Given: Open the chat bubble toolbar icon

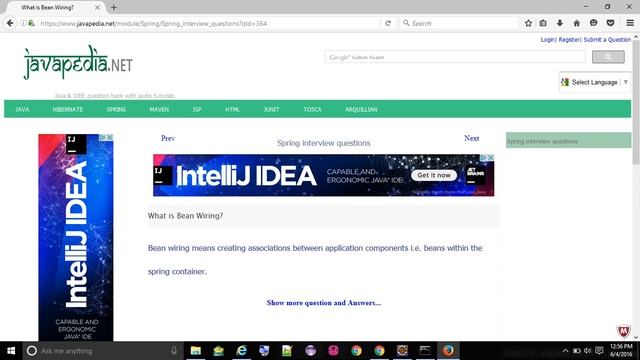Looking at the screenshot, I should pyautogui.click(x=593, y=23).
